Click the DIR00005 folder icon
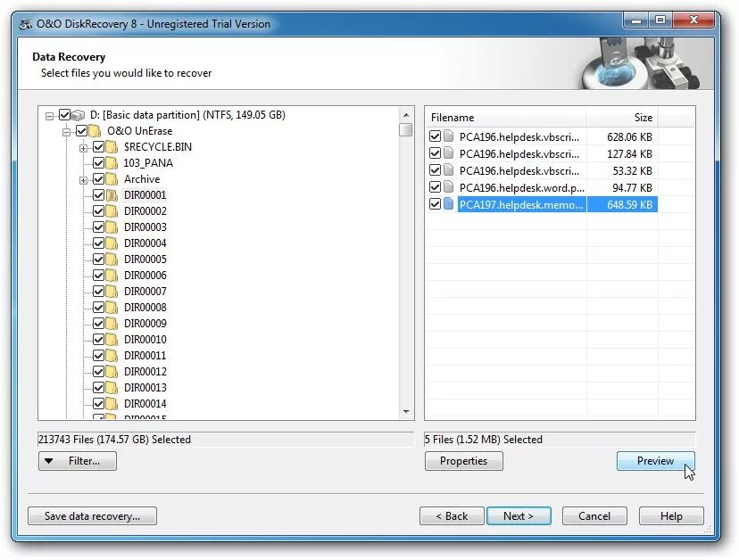 (x=112, y=259)
